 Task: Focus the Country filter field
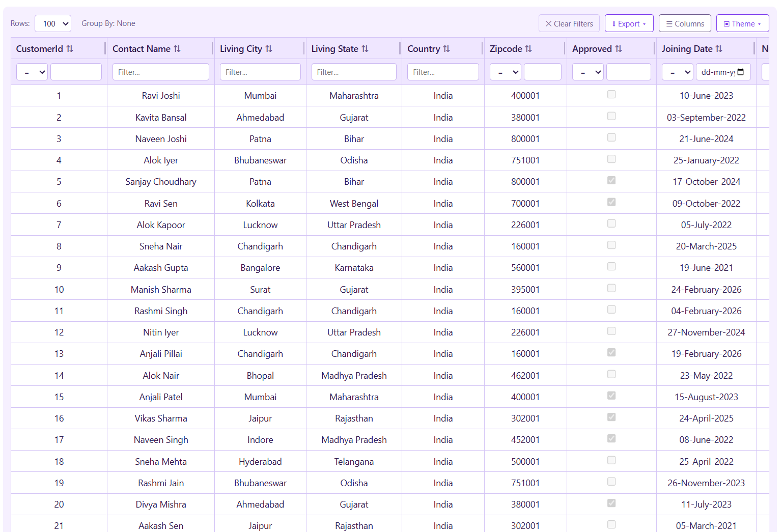(443, 72)
